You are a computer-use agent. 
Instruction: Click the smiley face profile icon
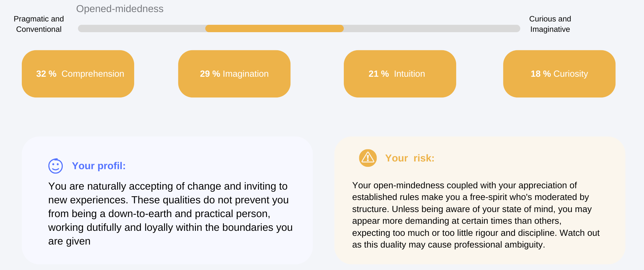pyautogui.click(x=56, y=166)
